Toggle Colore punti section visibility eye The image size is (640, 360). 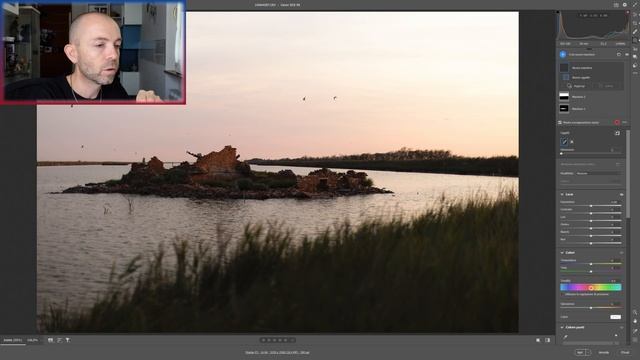tap(622, 327)
